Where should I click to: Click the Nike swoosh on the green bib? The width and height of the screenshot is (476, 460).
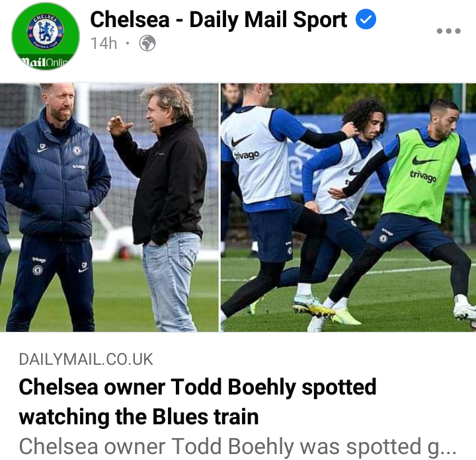424,160
